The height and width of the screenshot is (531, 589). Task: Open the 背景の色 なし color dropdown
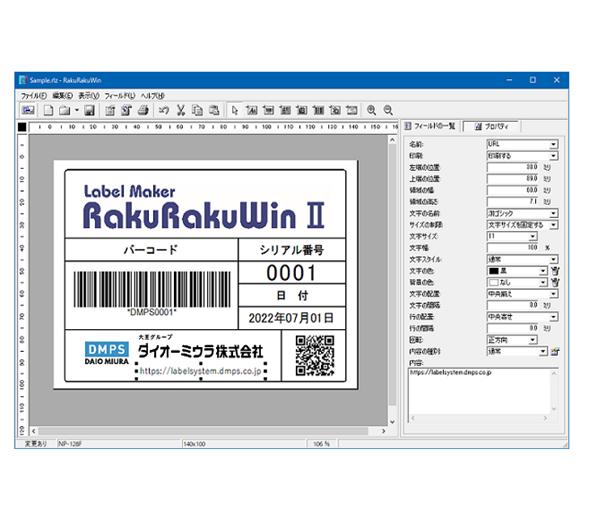pos(543,282)
